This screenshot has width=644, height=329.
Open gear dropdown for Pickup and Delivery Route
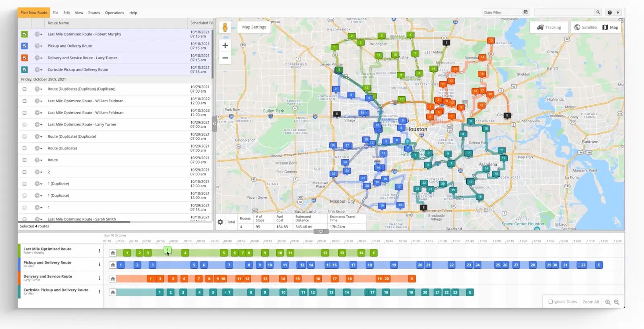pyautogui.click(x=38, y=46)
